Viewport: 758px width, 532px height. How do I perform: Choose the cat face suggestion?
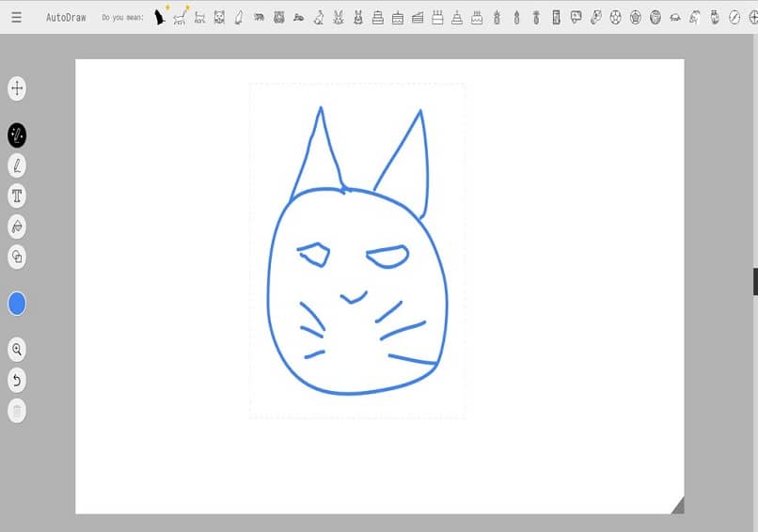coord(219,17)
